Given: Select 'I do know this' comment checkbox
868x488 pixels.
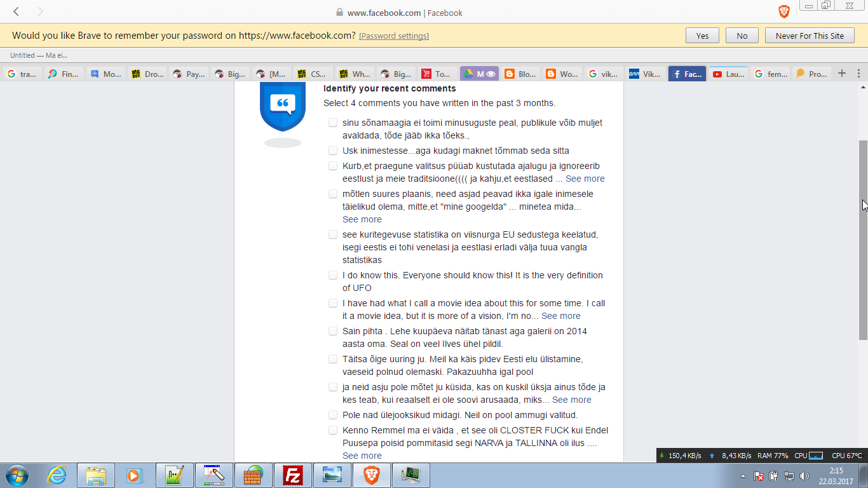Looking at the screenshot, I should (333, 275).
